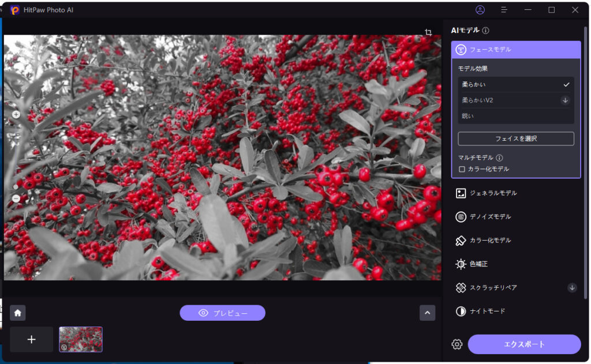This screenshot has height=364, width=591.
Task: Open the hamburger menu in title bar
Action: pos(504,10)
